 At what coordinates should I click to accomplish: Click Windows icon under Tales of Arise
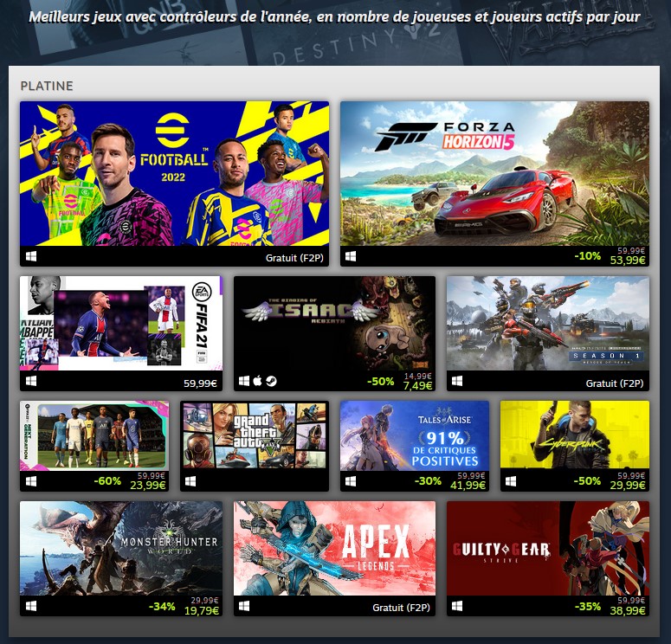click(x=351, y=481)
